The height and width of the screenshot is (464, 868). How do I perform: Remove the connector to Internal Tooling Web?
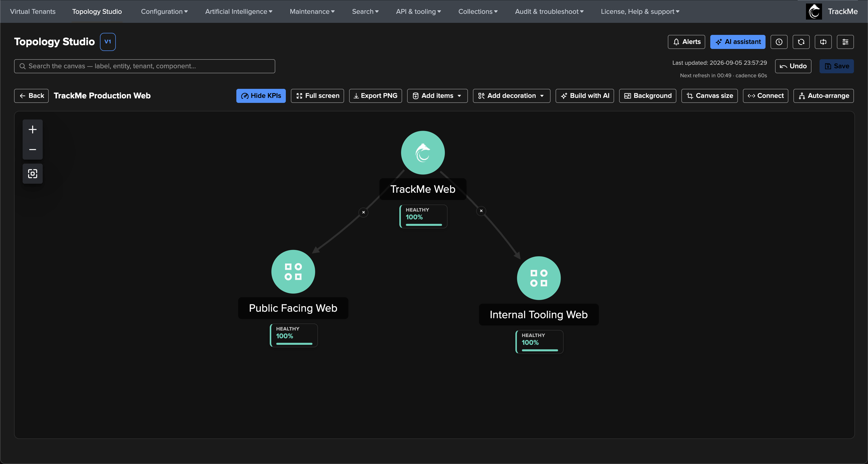[481, 211]
